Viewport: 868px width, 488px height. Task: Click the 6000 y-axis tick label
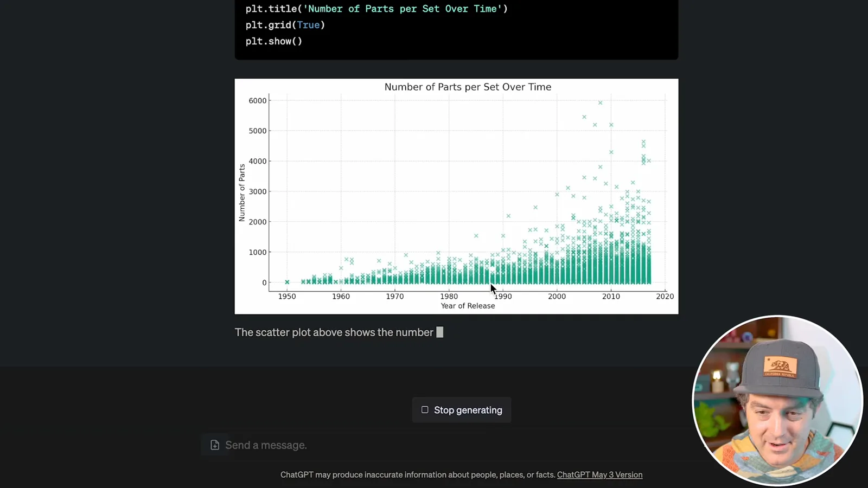[x=258, y=100]
